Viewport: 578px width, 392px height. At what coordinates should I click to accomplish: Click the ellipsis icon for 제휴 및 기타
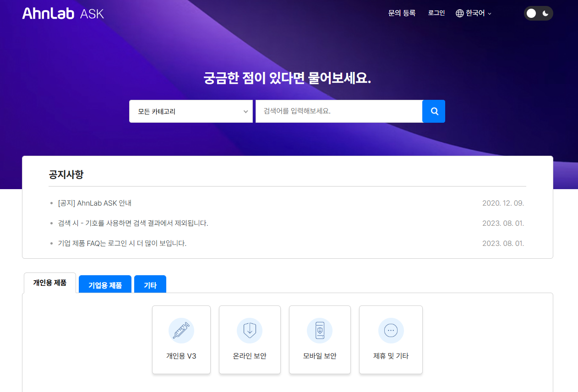391,331
